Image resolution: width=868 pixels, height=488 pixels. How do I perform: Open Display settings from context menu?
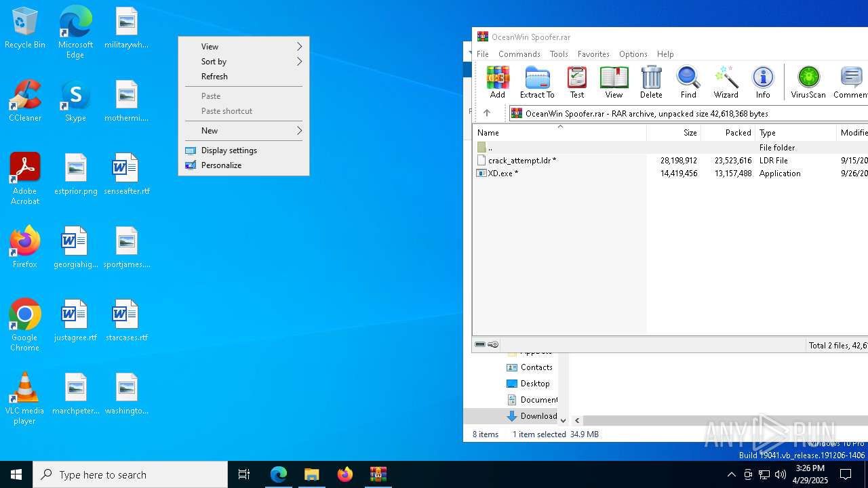(243, 150)
